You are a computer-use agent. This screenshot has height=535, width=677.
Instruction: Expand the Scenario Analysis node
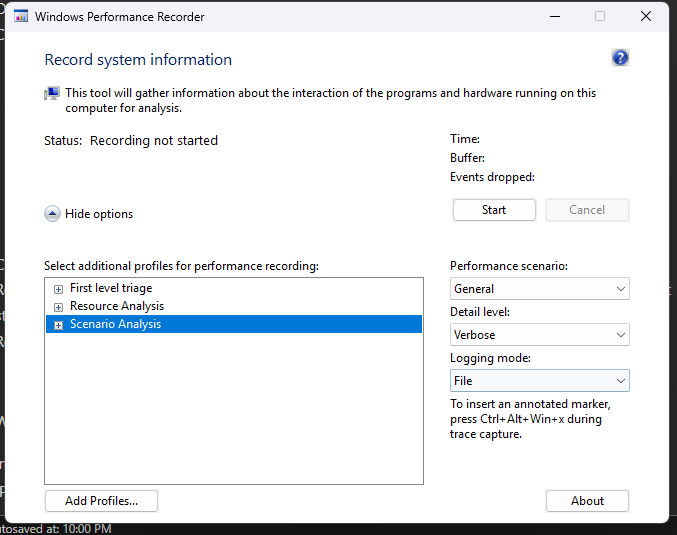(x=58, y=325)
